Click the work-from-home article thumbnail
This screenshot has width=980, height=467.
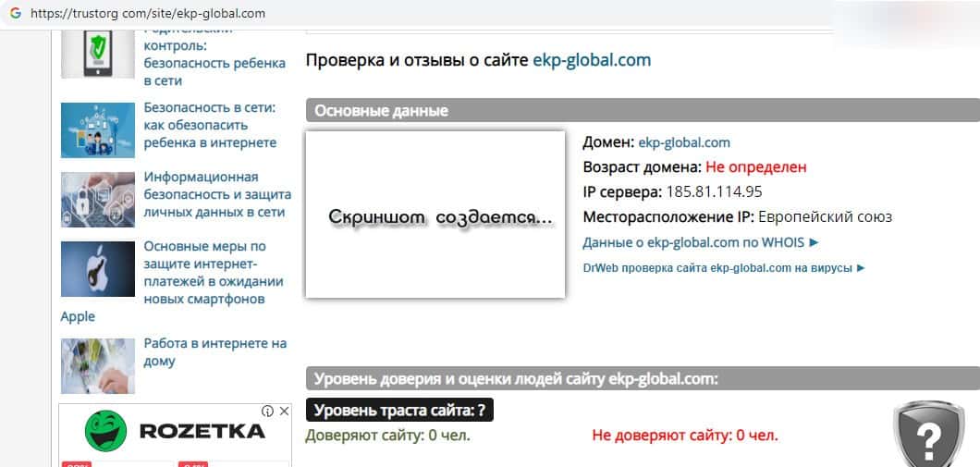[98, 365]
